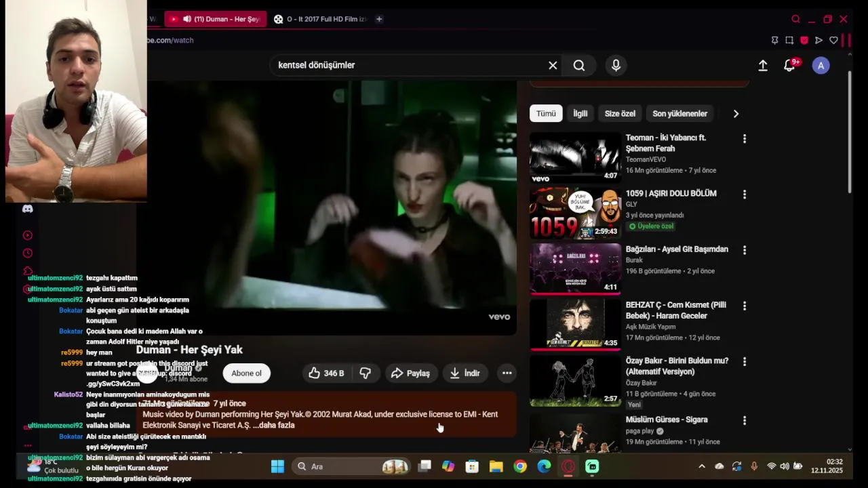Open the TeomanVEVO channel link

coord(646,159)
